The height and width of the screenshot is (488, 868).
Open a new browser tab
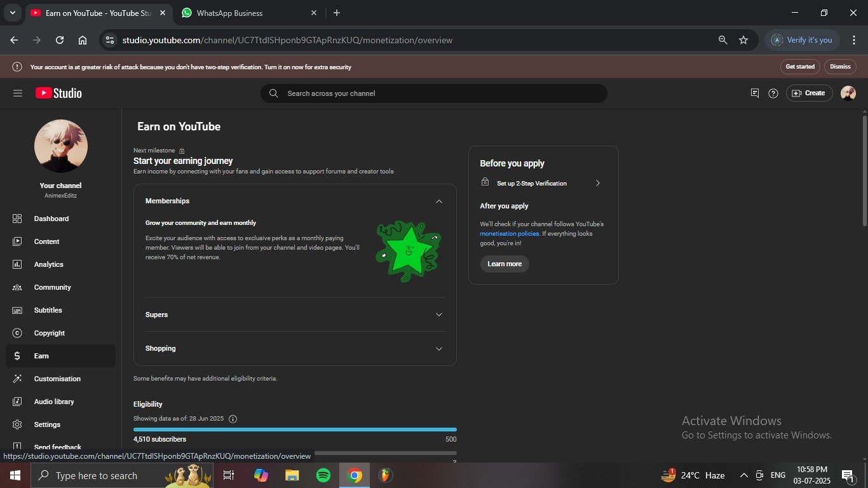pyautogui.click(x=337, y=13)
